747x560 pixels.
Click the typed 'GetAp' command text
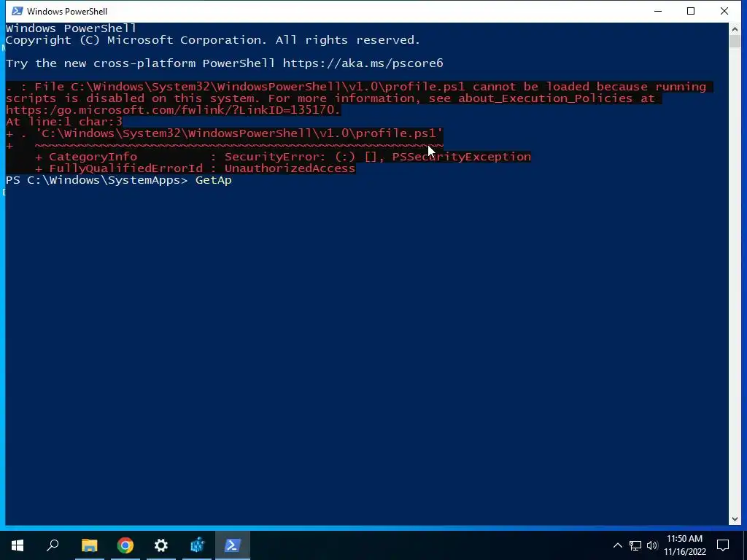point(214,180)
